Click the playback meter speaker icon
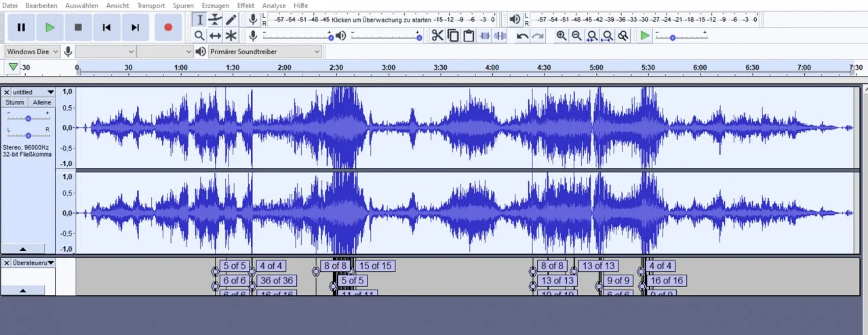 [x=515, y=20]
